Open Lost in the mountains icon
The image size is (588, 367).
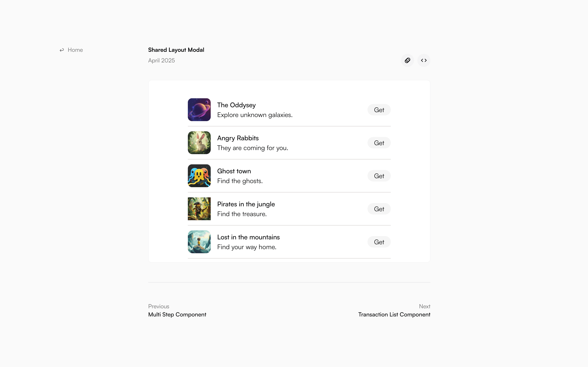tap(199, 242)
